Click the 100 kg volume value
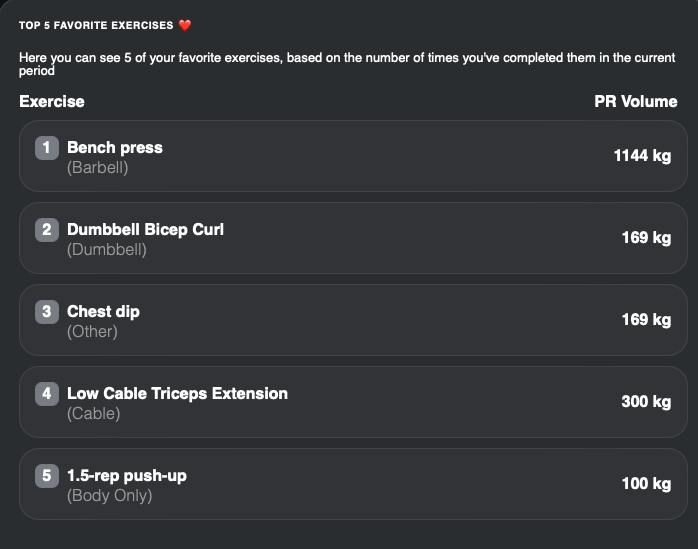 pyautogui.click(x=646, y=484)
